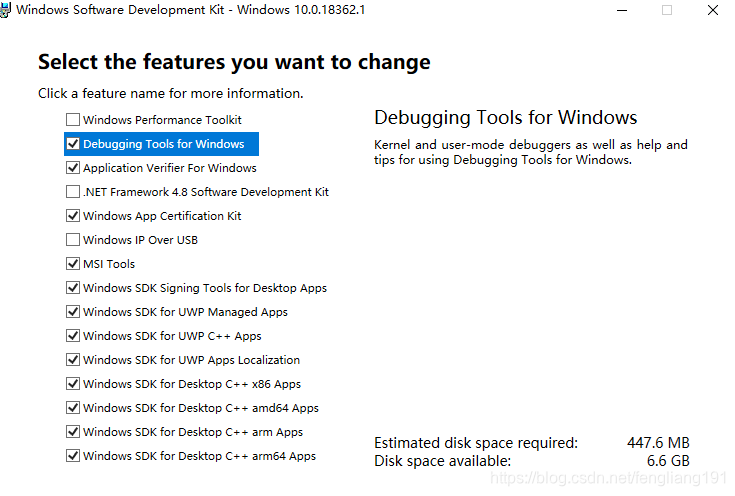
Task: Minimize the SDK installer window
Action: click(x=622, y=10)
